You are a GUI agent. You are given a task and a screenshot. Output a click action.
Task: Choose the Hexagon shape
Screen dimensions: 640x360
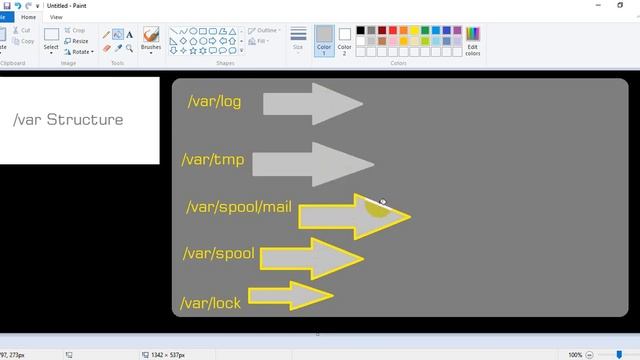[203, 41]
